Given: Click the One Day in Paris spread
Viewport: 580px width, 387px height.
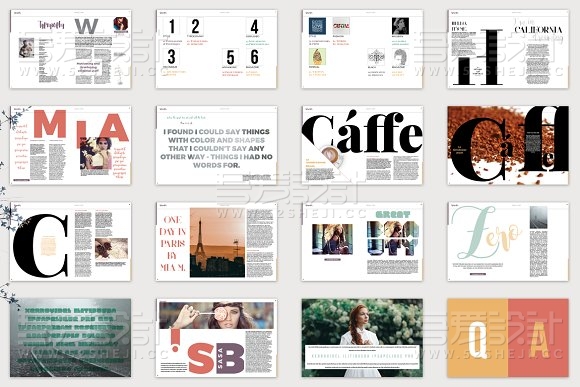Looking at the screenshot, I should click(216, 242).
